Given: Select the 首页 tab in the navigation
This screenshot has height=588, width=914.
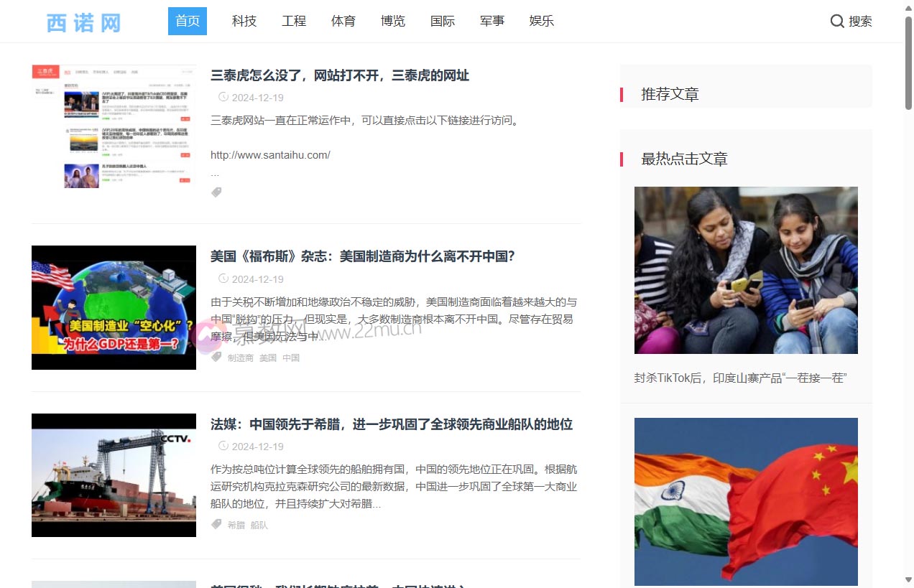Looking at the screenshot, I should [x=187, y=21].
